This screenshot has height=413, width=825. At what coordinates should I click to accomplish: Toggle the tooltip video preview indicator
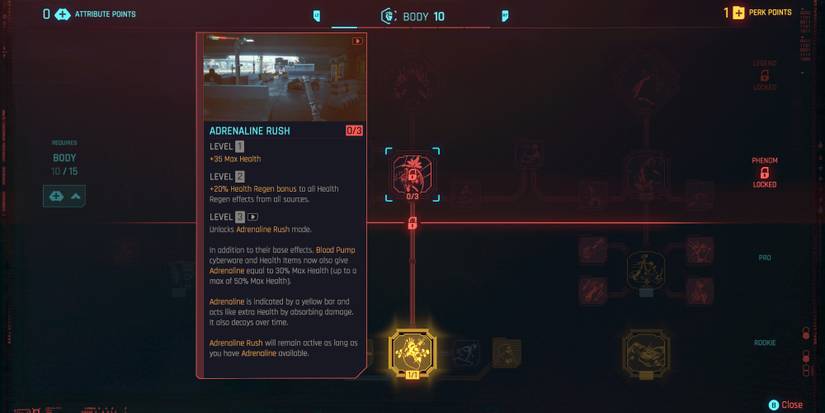point(357,41)
